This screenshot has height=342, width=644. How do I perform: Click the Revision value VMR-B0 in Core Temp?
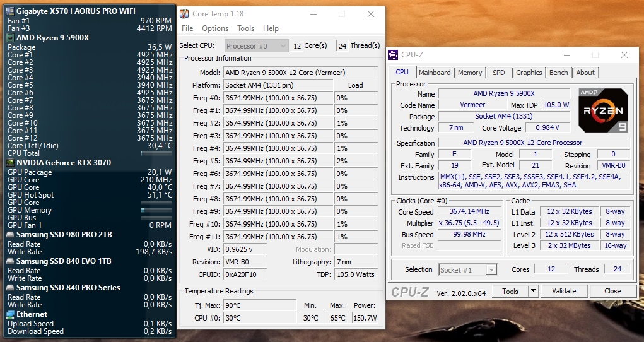[245, 262]
